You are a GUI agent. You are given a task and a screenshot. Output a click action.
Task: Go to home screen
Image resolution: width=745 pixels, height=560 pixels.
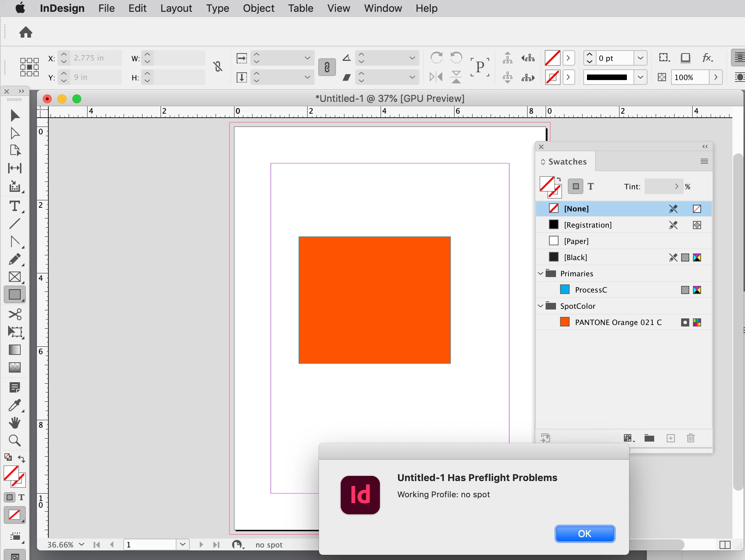pos(25,32)
